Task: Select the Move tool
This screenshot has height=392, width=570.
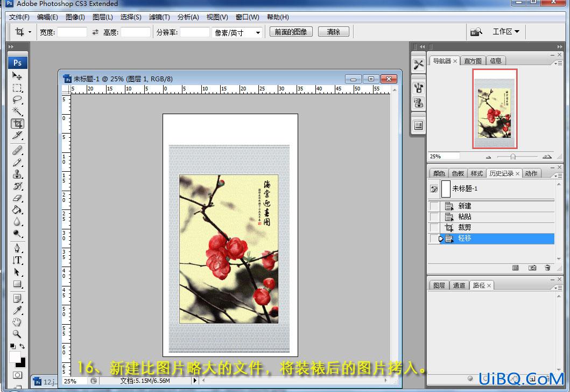Action: click(x=17, y=75)
